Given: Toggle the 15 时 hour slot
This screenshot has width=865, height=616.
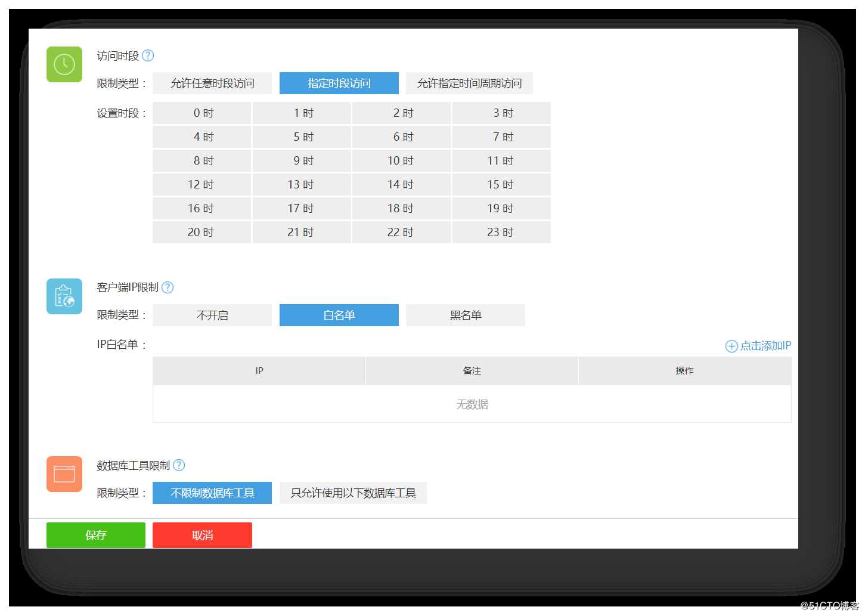Looking at the screenshot, I should (x=501, y=185).
